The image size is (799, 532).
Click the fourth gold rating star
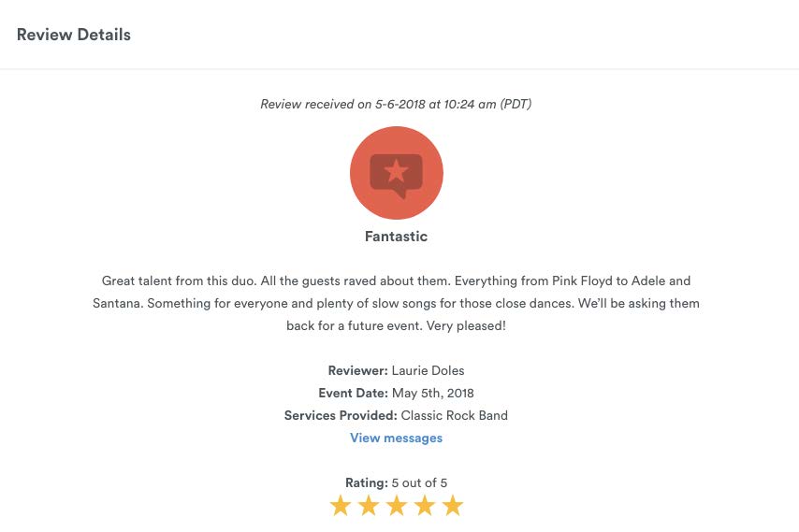(x=425, y=506)
